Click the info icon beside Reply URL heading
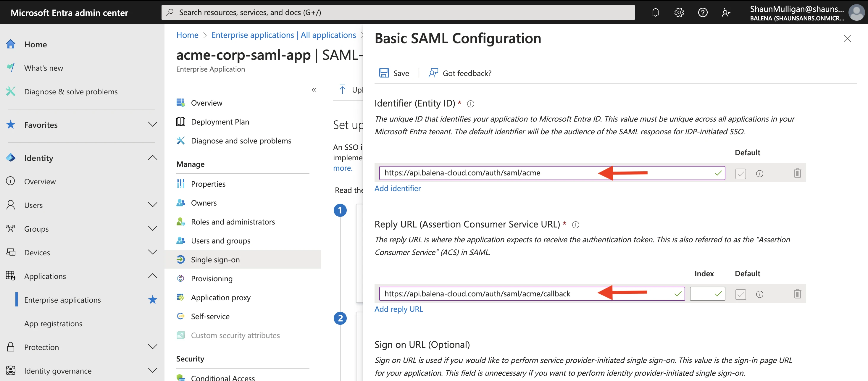 [x=576, y=225]
